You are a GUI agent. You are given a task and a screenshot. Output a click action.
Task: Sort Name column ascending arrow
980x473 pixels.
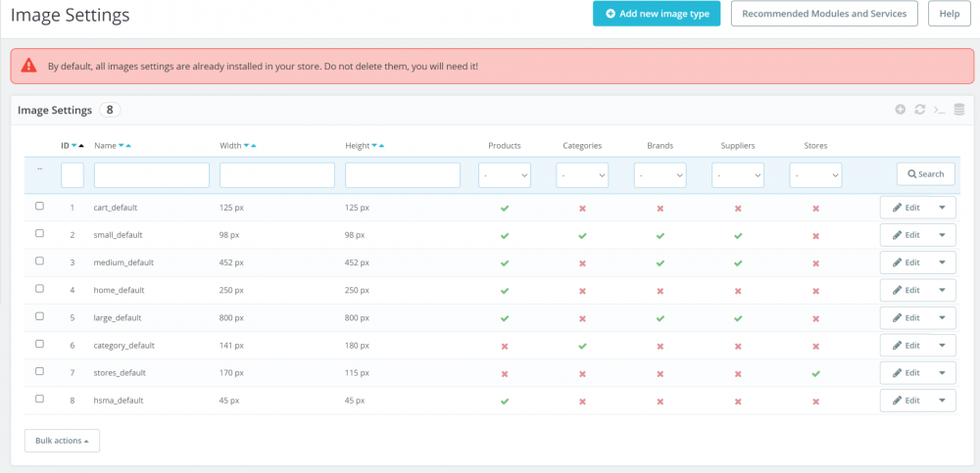[x=128, y=146]
